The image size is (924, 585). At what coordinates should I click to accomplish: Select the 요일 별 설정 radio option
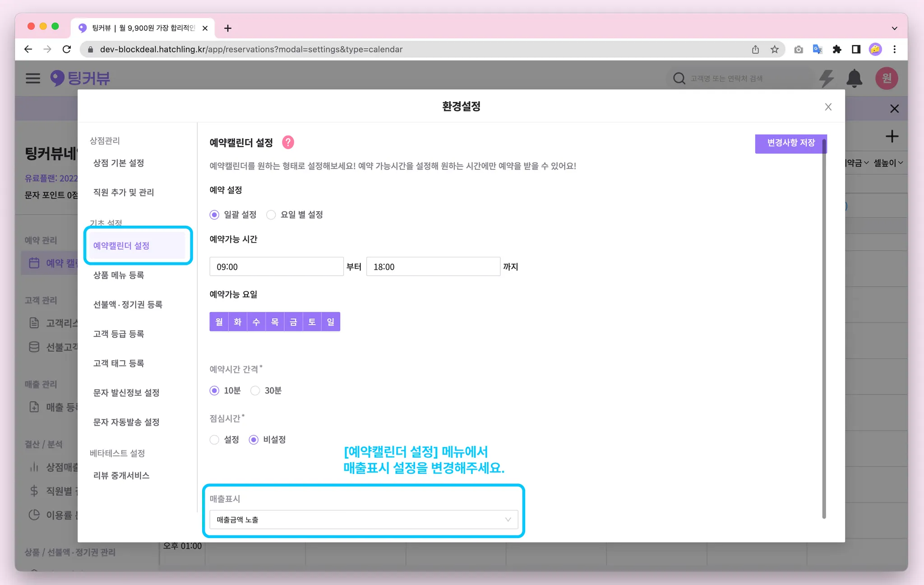271,215
